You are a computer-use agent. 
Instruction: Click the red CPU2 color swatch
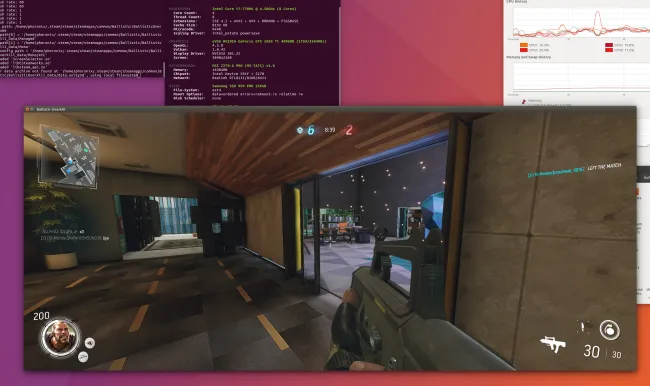tap(524, 50)
